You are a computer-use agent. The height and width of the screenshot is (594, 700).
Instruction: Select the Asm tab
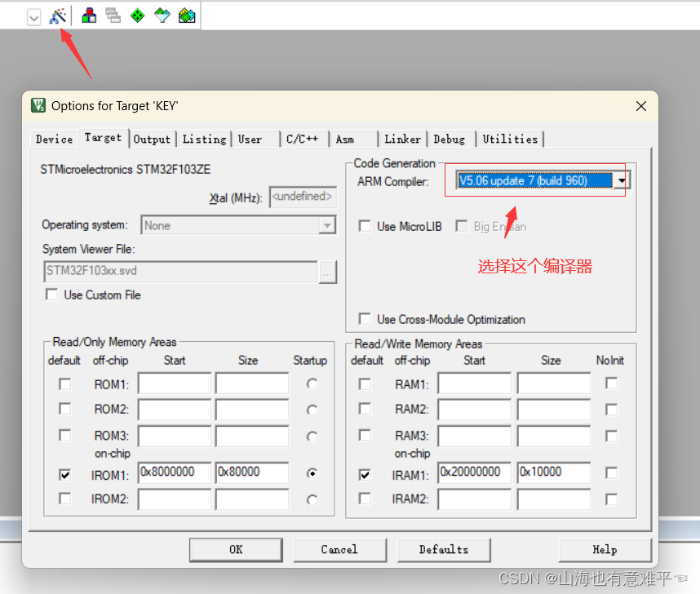pyautogui.click(x=353, y=140)
